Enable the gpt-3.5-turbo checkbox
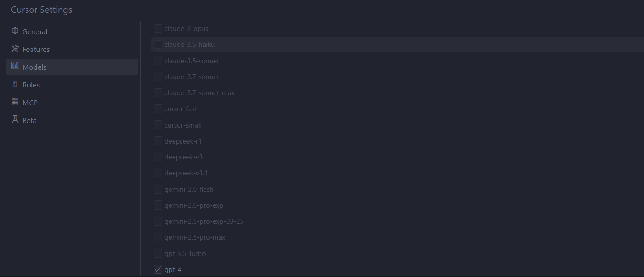The height and width of the screenshot is (277, 644). coord(158,253)
